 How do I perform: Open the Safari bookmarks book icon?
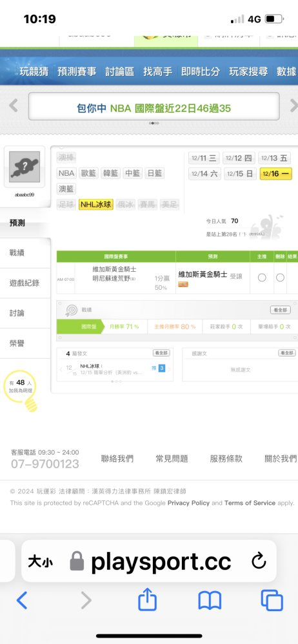[210, 600]
